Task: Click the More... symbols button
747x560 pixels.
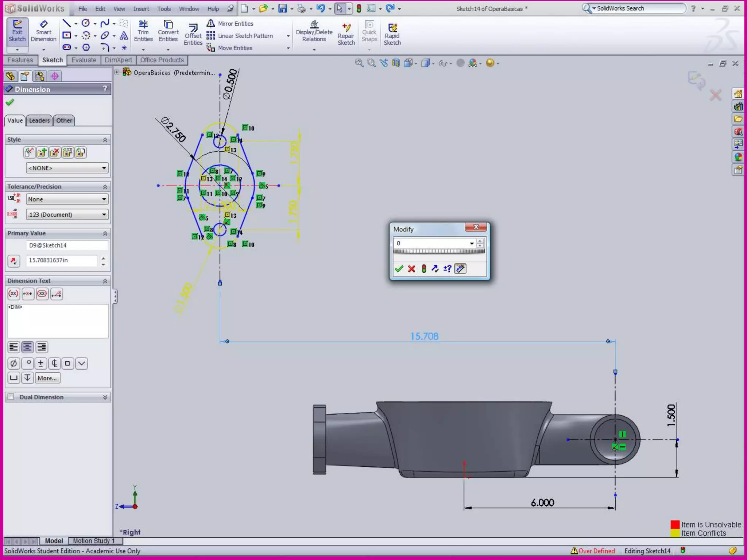Action: click(47, 378)
